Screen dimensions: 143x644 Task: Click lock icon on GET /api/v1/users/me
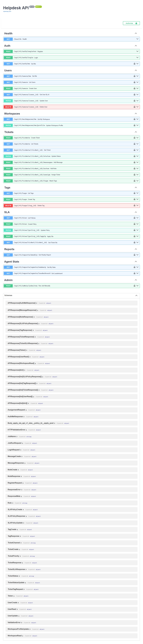click(x=134, y=76)
